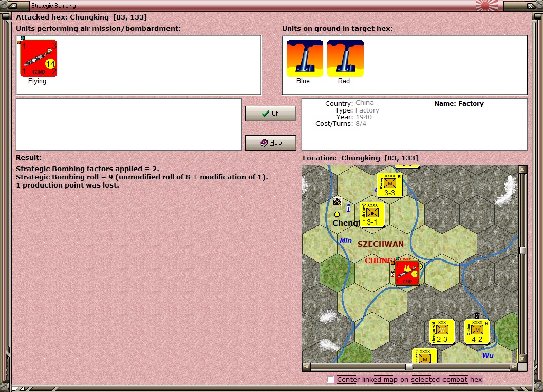Viewport: 543px width, 392px height.
Task: Click the 'Units on ground in target hex:' heading
Action: point(338,28)
